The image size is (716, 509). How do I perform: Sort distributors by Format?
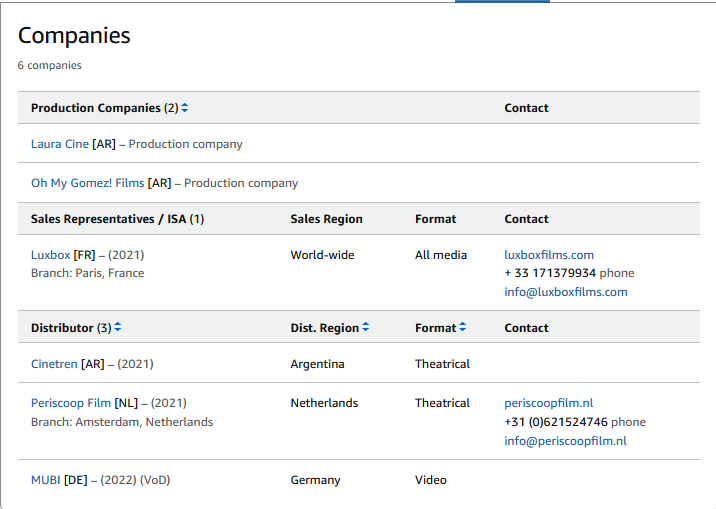coord(463,328)
